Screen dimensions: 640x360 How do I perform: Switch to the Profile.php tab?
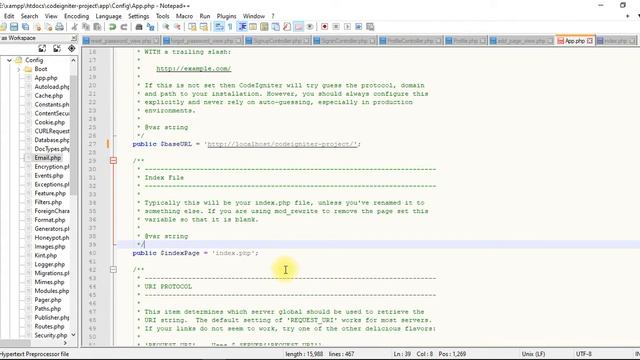pyautogui.click(x=466, y=41)
